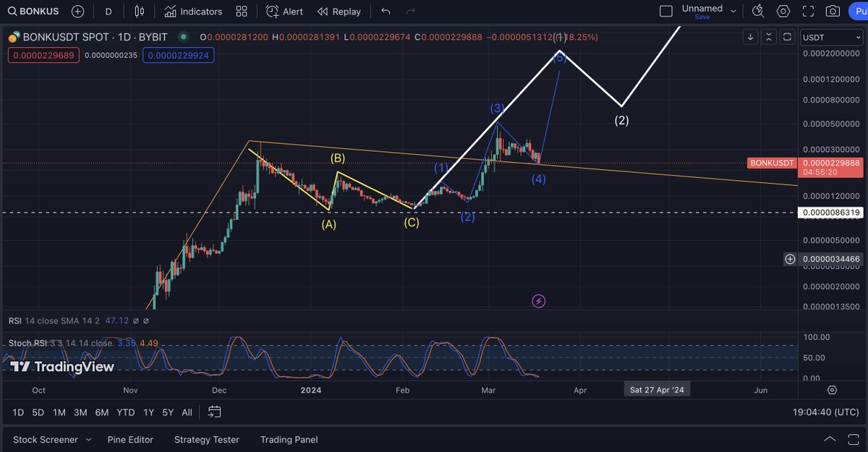Open the D interval selector

[x=109, y=12]
